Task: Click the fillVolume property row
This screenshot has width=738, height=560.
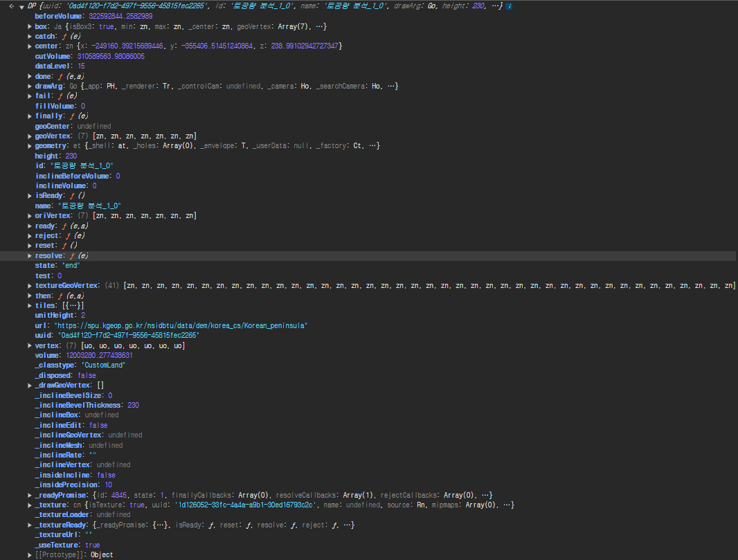Action: click(x=60, y=106)
